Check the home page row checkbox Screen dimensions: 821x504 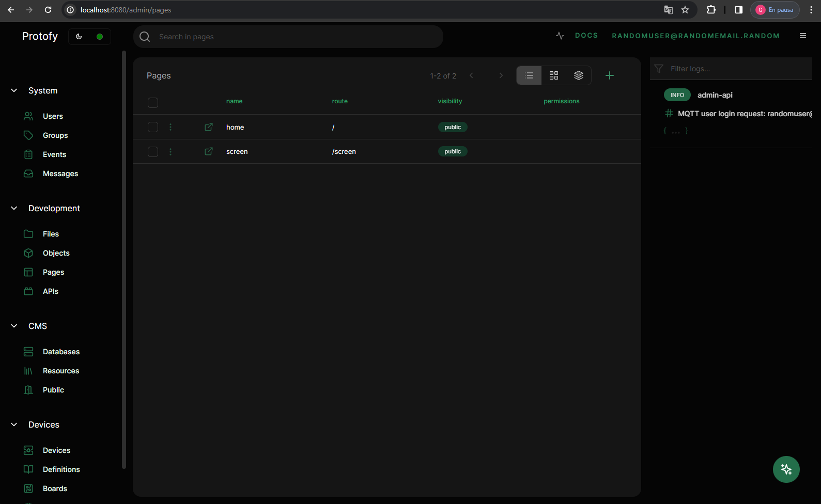click(x=153, y=127)
